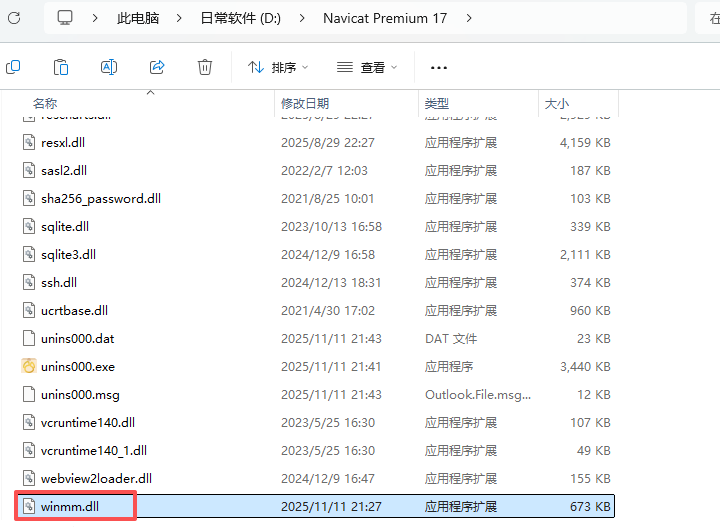Click the Rename toolbar icon

[x=109, y=67]
